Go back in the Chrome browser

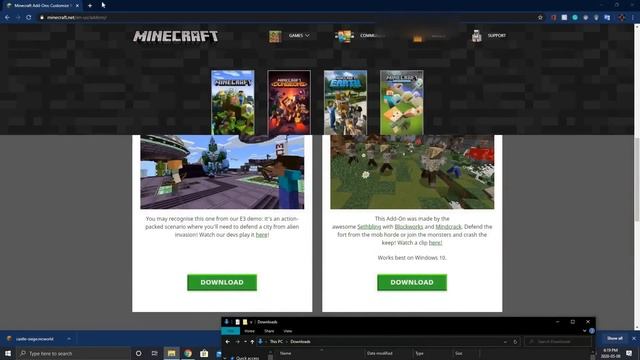(7, 18)
